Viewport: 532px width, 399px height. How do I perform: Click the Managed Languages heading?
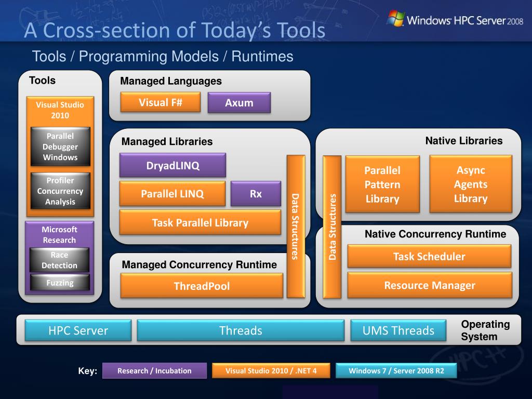[x=171, y=81]
